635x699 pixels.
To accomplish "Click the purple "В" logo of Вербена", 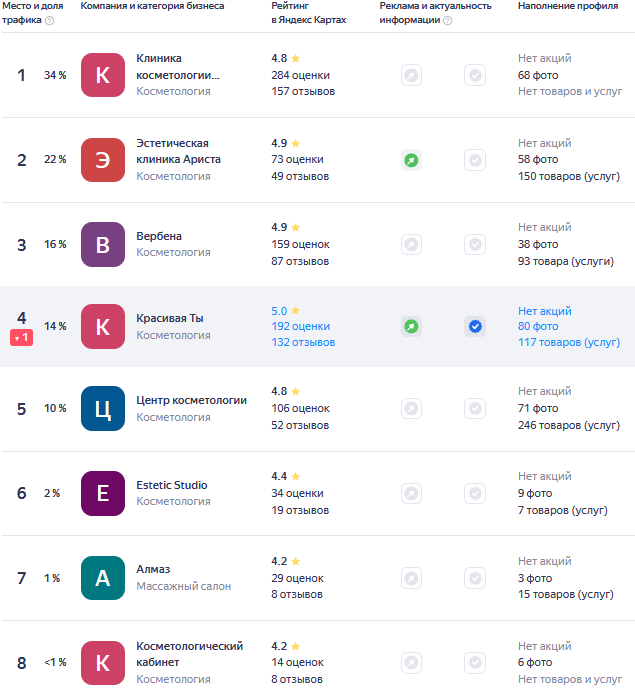I will coord(103,244).
